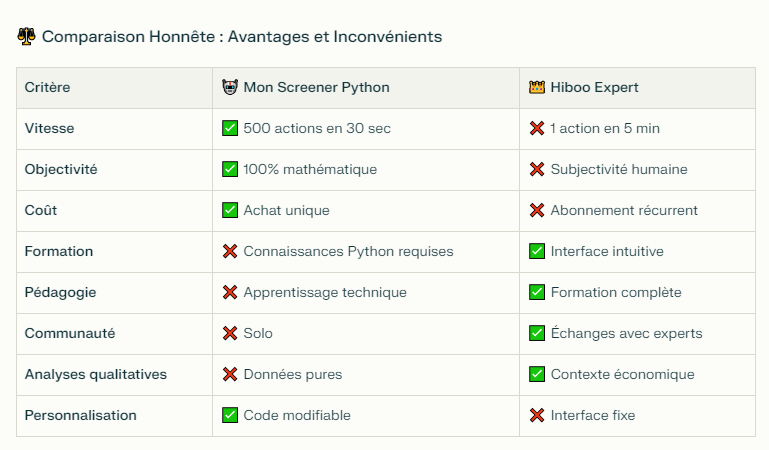Click the Mon Screener Python header text

(x=316, y=87)
